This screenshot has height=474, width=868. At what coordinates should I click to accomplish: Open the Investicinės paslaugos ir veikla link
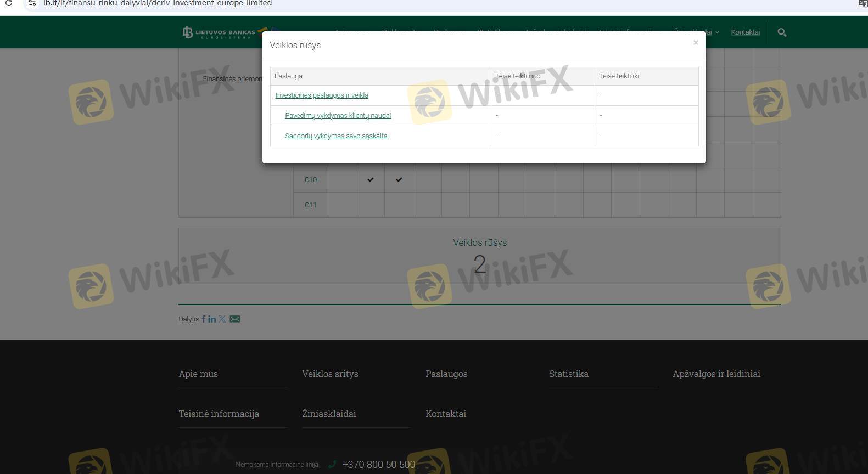tap(322, 95)
